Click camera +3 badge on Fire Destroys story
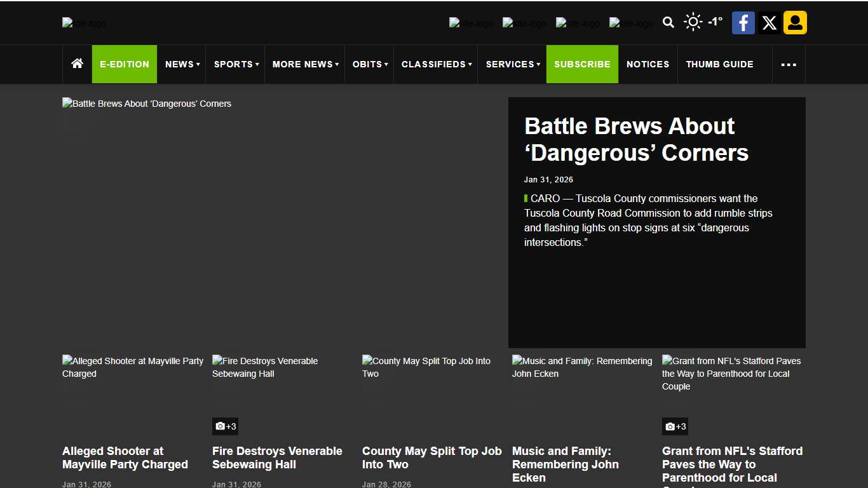 (x=226, y=426)
